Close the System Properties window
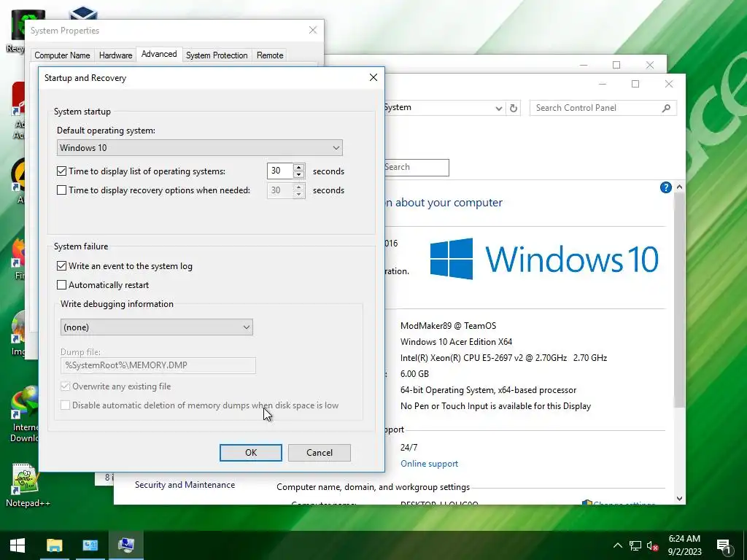Image resolution: width=747 pixels, height=560 pixels. pos(312,31)
